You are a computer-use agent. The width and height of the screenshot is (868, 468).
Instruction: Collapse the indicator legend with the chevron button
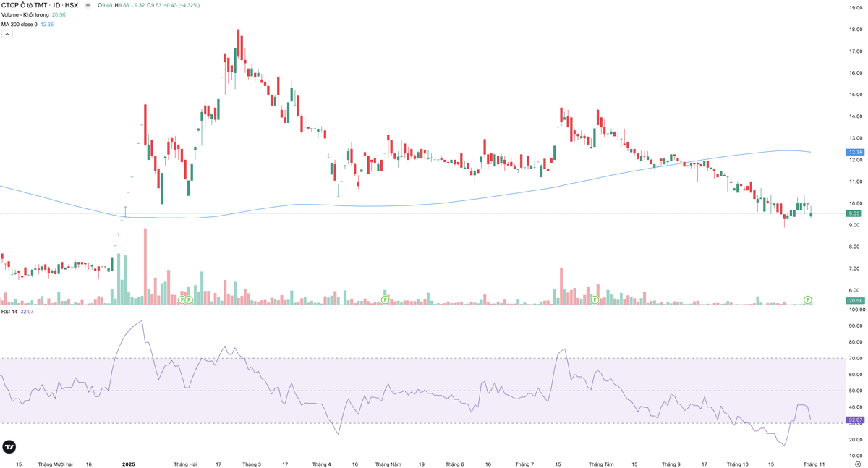(7, 34)
